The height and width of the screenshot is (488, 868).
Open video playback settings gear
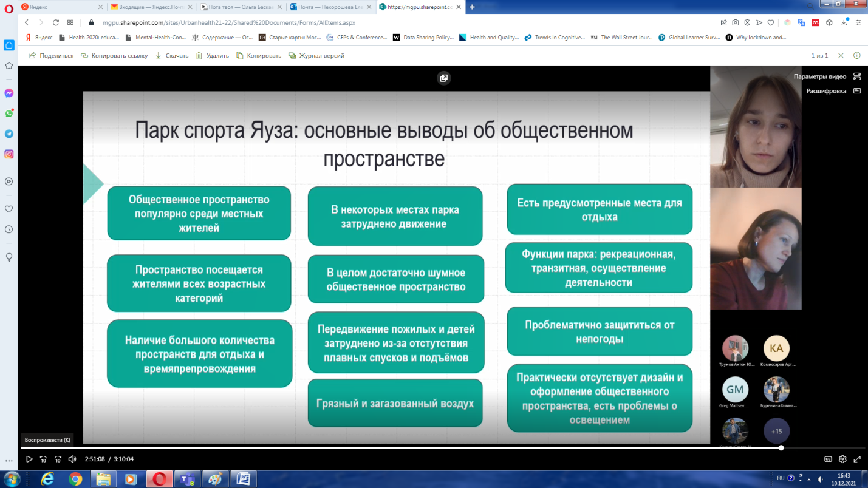[842, 459]
